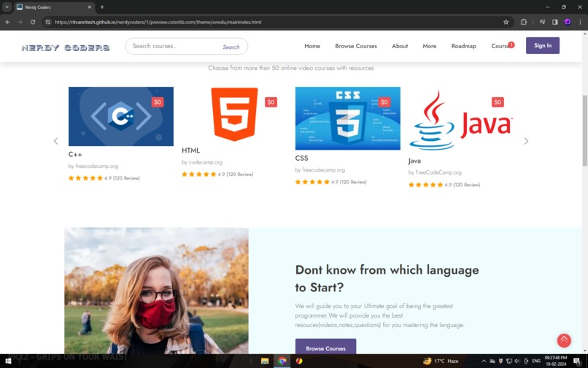Click the Search button in search box

[231, 47]
